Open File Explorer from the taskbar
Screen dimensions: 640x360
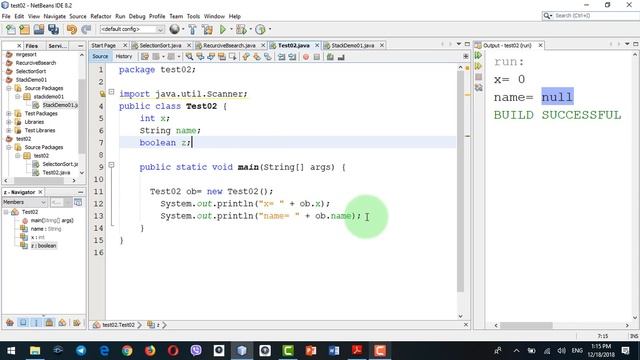click(x=35, y=351)
